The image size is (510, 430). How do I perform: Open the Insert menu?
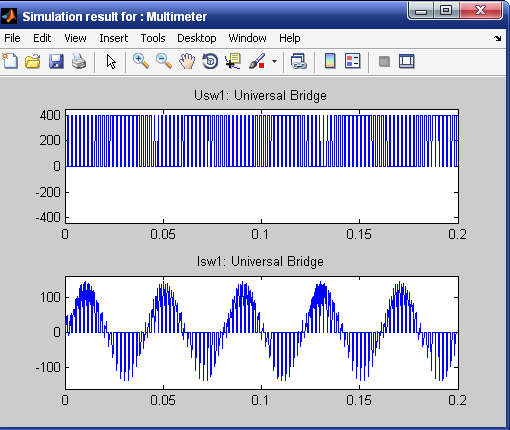tap(113, 38)
